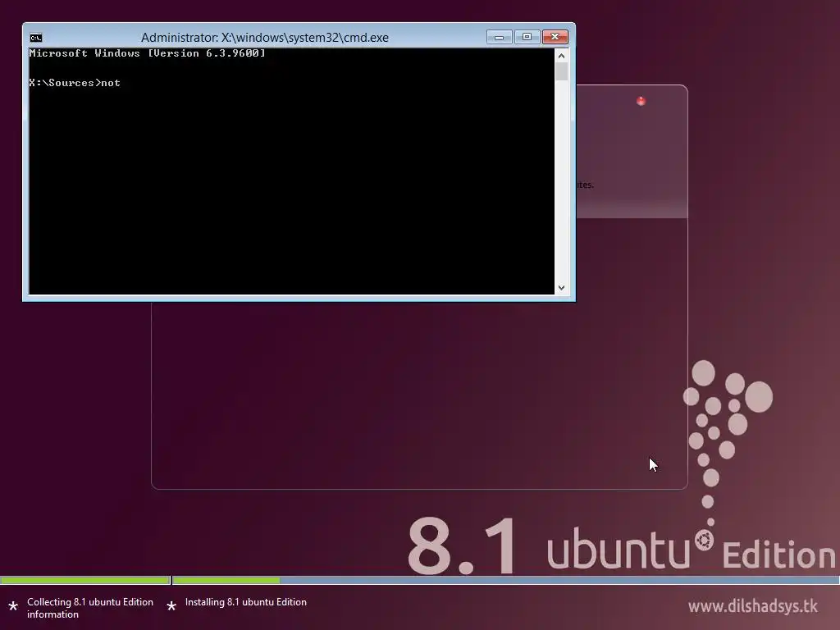Click the cmd vertical scrollbar thumb
Image resolution: width=840 pixels, height=630 pixels.
(x=561, y=72)
